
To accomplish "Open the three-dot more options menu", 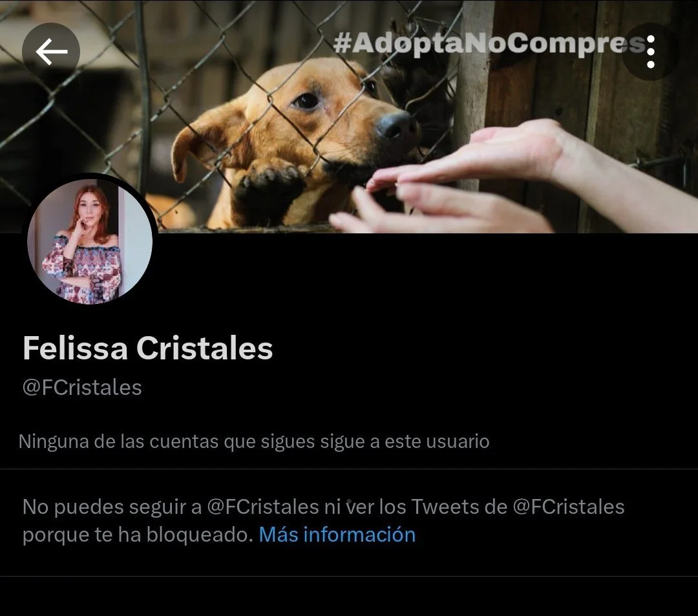I will pos(650,52).
